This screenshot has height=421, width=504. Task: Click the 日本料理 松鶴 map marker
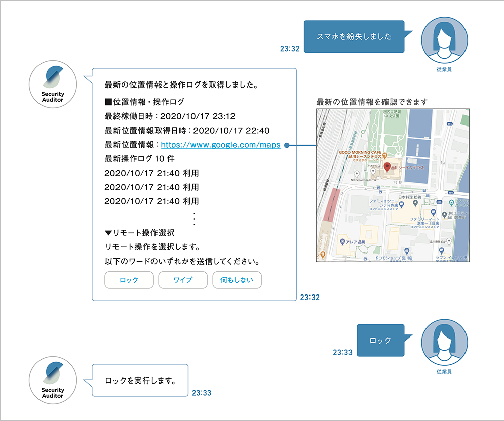click(x=416, y=203)
